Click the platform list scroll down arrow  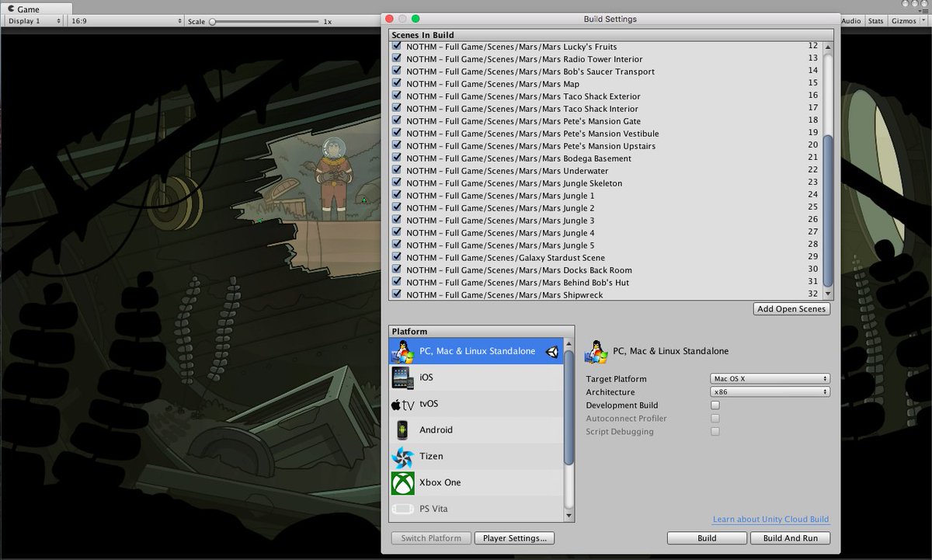pyautogui.click(x=569, y=516)
